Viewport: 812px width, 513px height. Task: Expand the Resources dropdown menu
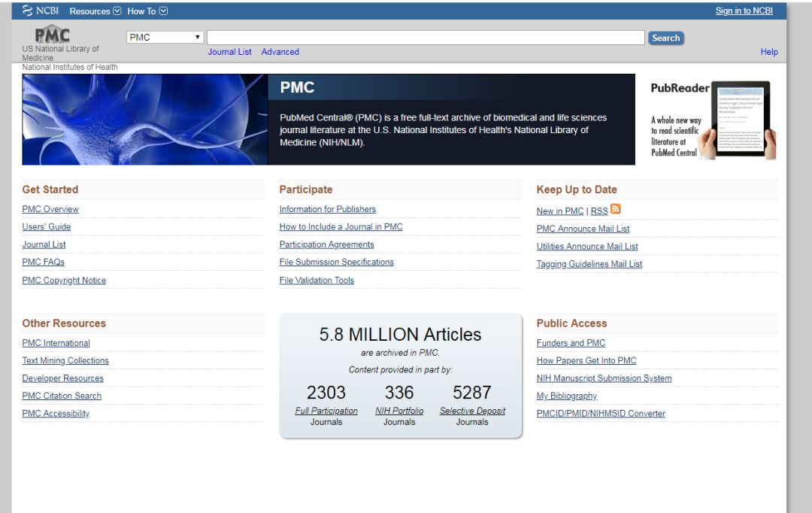coord(95,11)
